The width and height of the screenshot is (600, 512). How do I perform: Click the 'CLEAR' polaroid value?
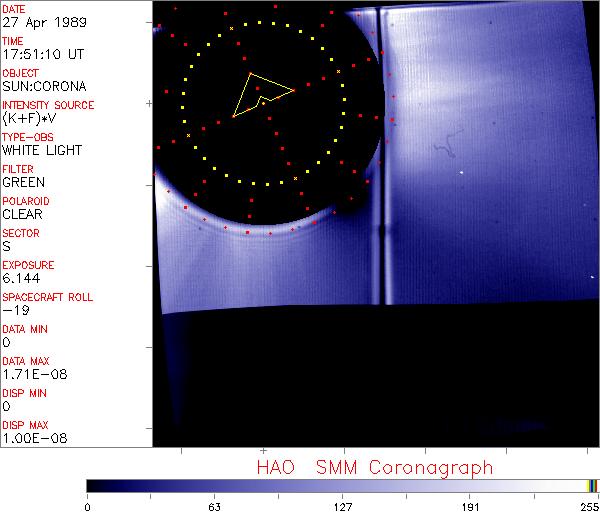[22, 214]
